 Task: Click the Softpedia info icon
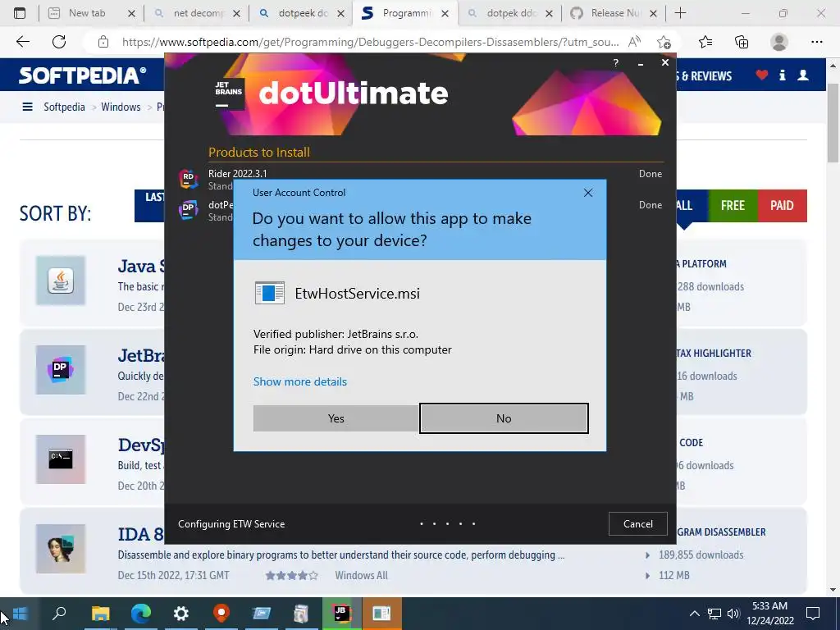[782, 75]
